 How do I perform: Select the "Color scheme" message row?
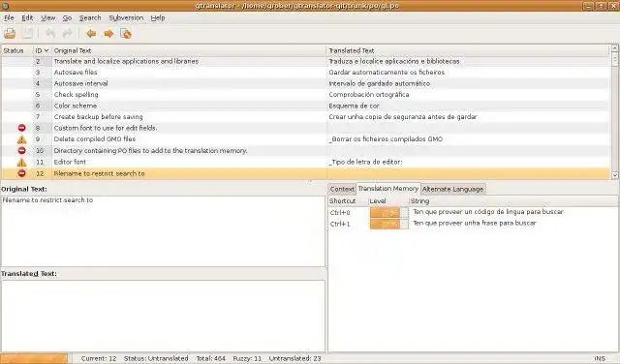pos(305,106)
